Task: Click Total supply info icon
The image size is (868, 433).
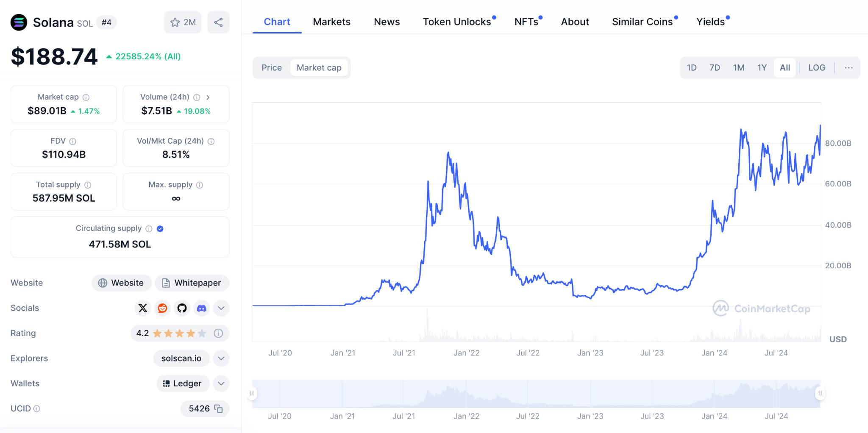Action: click(x=88, y=185)
